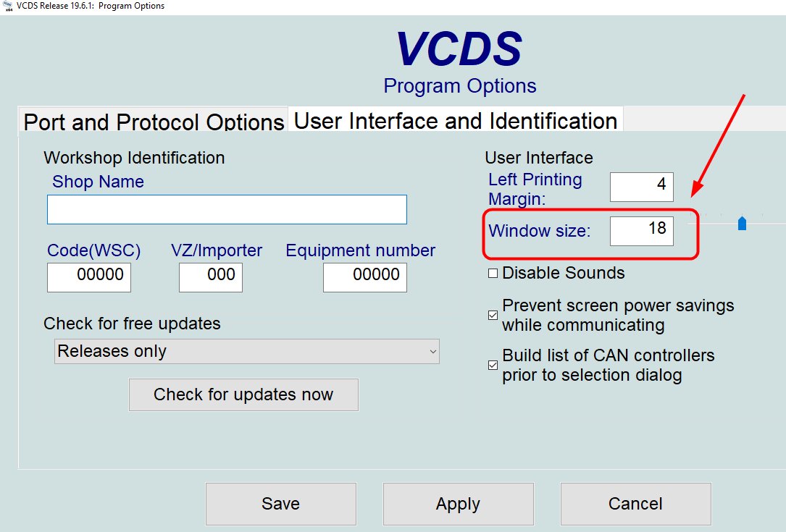Cancel the Program Options dialog
This screenshot has height=532, width=786.
(x=635, y=504)
